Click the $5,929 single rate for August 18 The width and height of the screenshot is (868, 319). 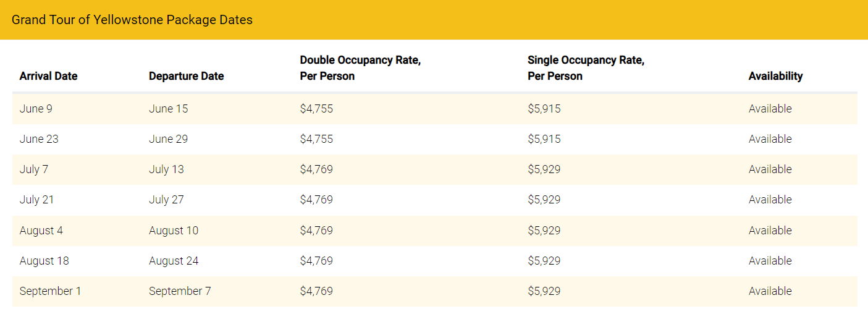tap(544, 261)
